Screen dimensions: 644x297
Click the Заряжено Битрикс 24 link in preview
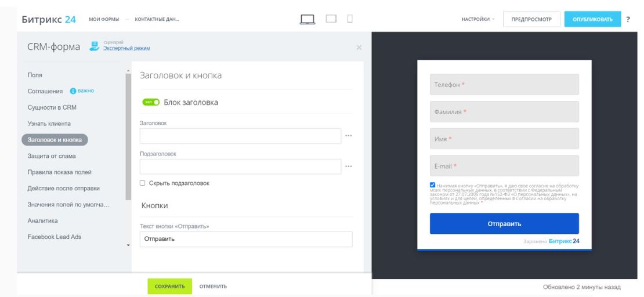pyautogui.click(x=552, y=241)
